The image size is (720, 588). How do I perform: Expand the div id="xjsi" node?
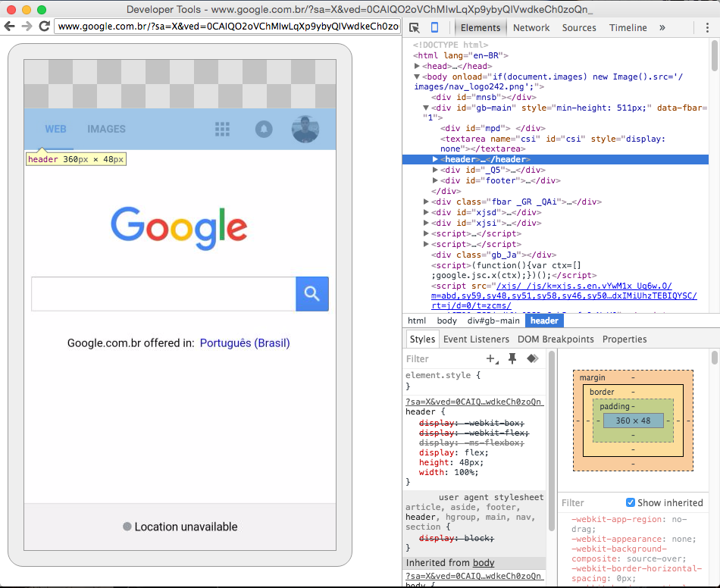tap(426, 223)
